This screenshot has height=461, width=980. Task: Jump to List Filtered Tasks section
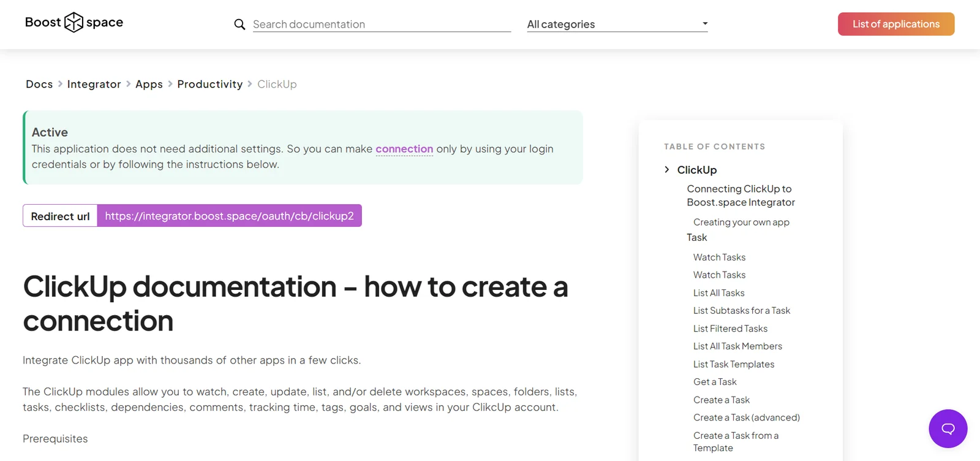(x=730, y=329)
